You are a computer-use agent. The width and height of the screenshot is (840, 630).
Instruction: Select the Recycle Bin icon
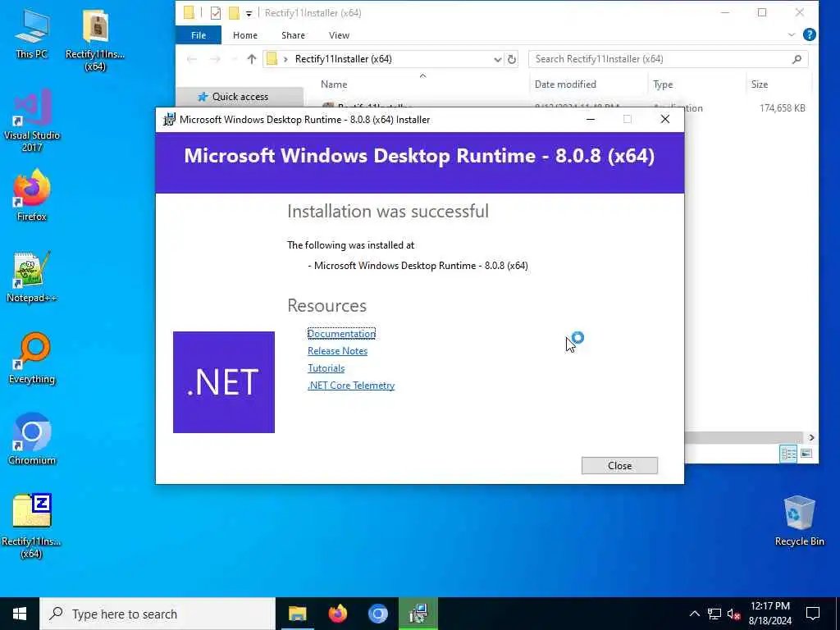(x=799, y=521)
